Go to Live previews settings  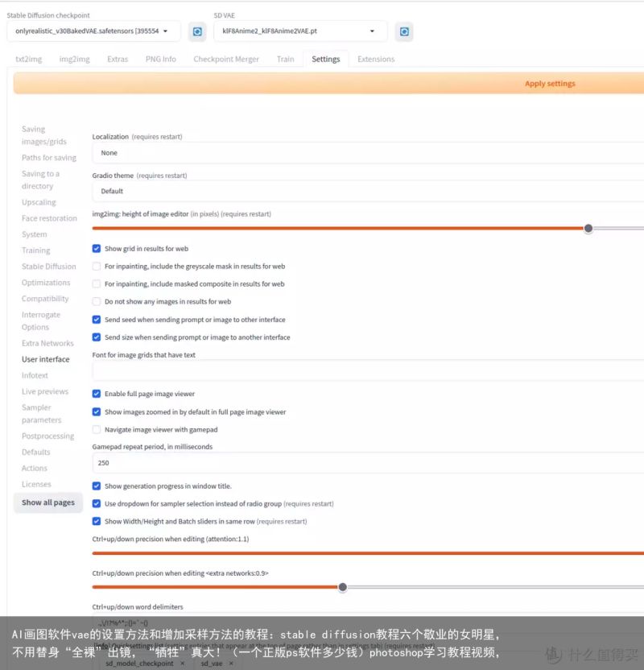45,391
